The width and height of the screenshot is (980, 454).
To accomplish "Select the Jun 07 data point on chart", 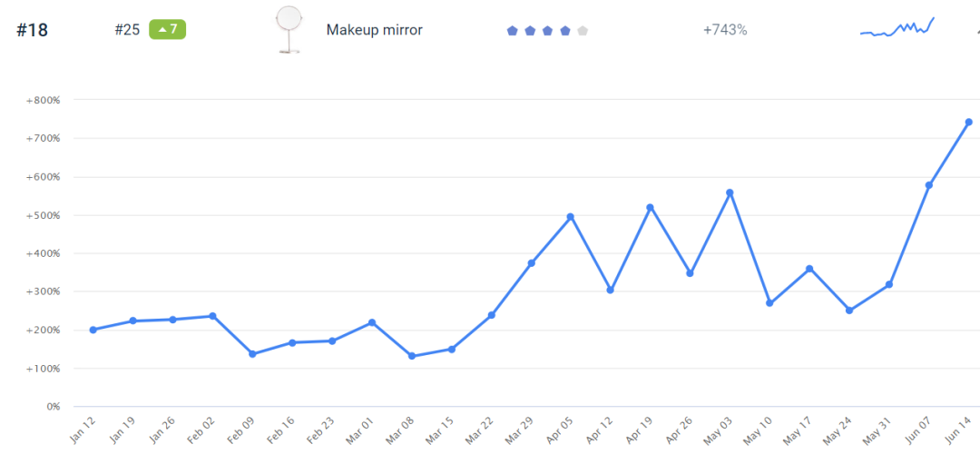I will (928, 185).
